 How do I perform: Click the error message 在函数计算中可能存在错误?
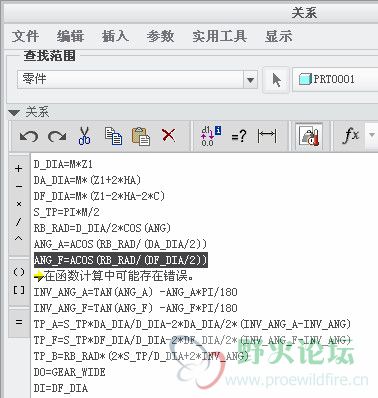click(114, 276)
